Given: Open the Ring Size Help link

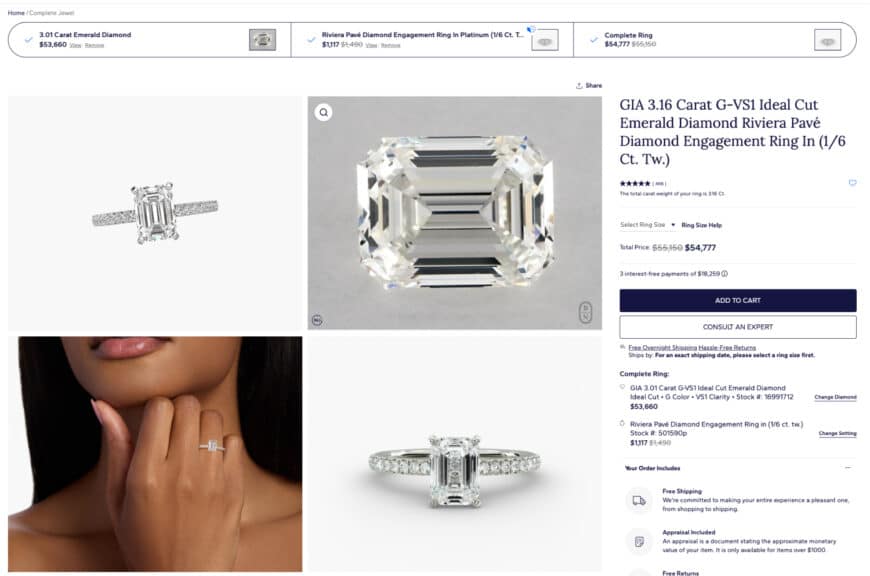Looking at the screenshot, I should (701, 225).
